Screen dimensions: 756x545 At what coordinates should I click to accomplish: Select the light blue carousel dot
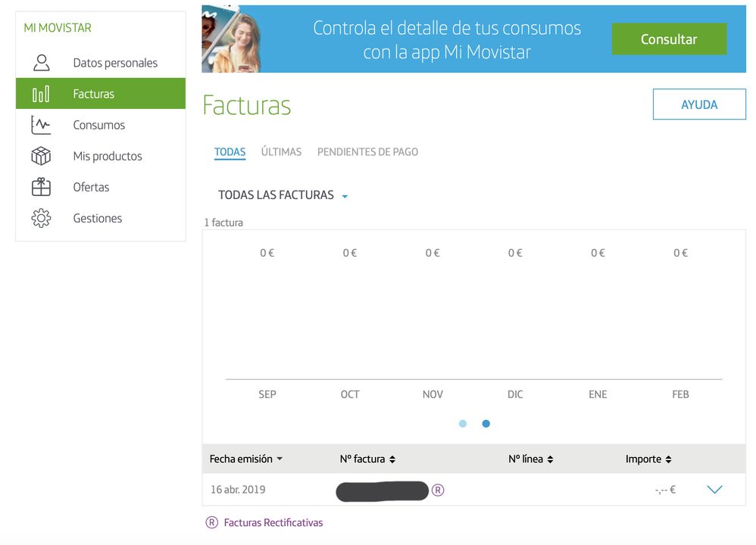tap(463, 424)
